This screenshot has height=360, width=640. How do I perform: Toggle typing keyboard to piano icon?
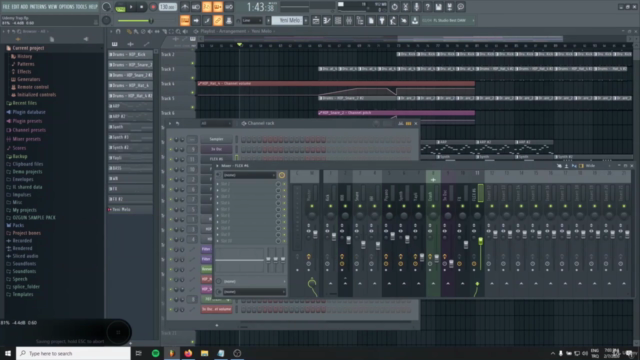185,20
